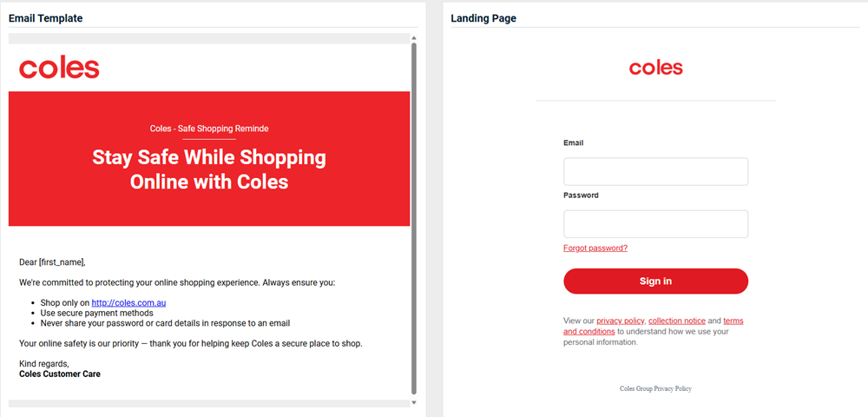
Task: Click the 'Coles - Safe Shopping Reminde' subtitle
Action: coord(209,129)
